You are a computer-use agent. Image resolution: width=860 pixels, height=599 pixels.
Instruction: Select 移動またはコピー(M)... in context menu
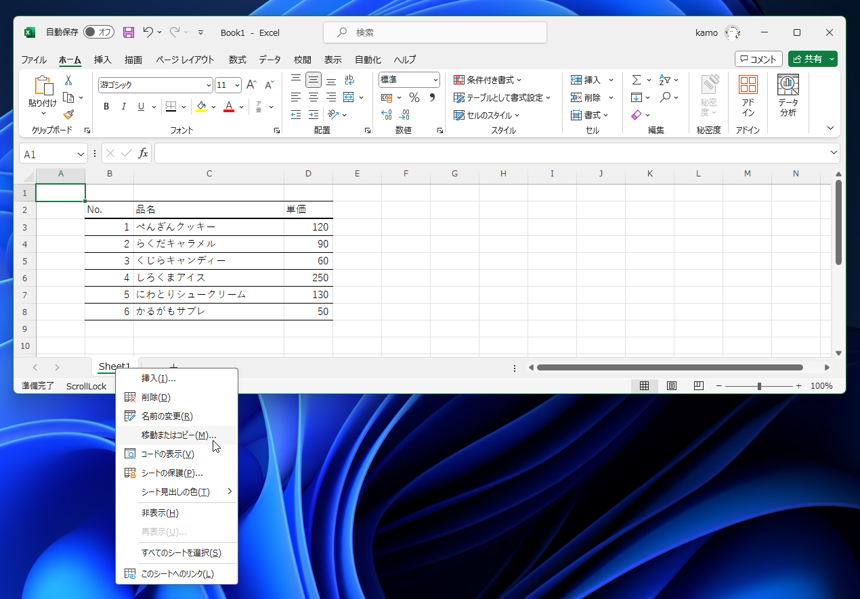coord(177,435)
